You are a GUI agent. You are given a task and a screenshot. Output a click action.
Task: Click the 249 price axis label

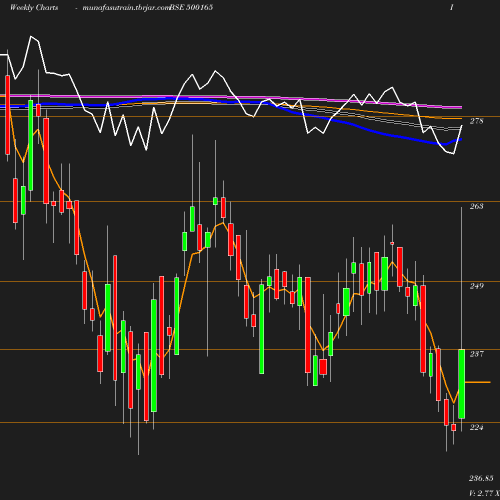[476, 286]
